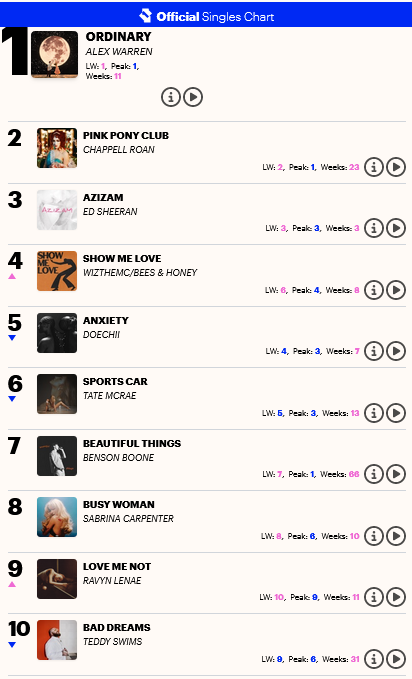This screenshot has height=679, width=412.
Task: Play Pink Pony Club preview
Action: pos(396,167)
